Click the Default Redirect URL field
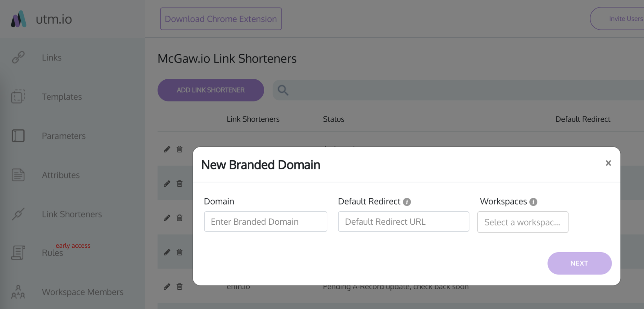The width and height of the screenshot is (644, 309). [403, 222]
